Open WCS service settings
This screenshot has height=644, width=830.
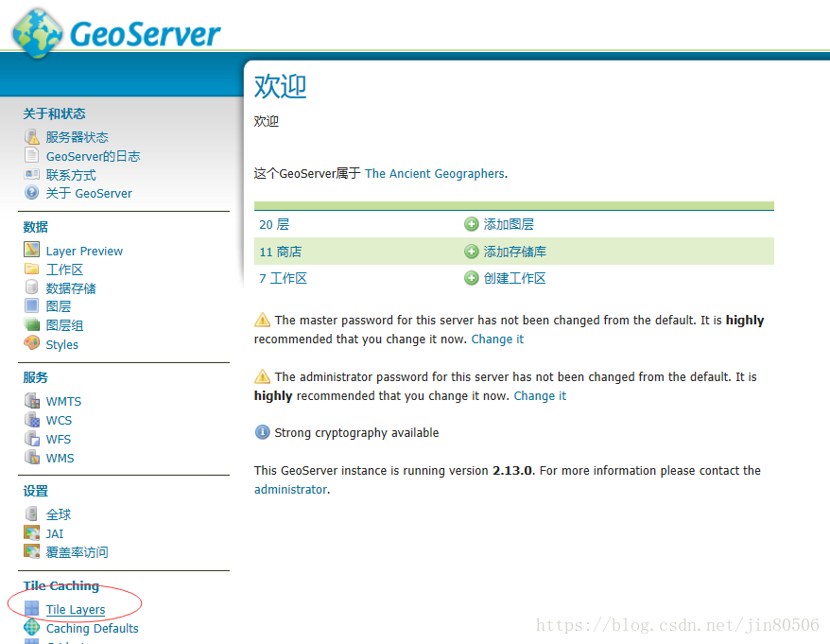click(59, 421)
